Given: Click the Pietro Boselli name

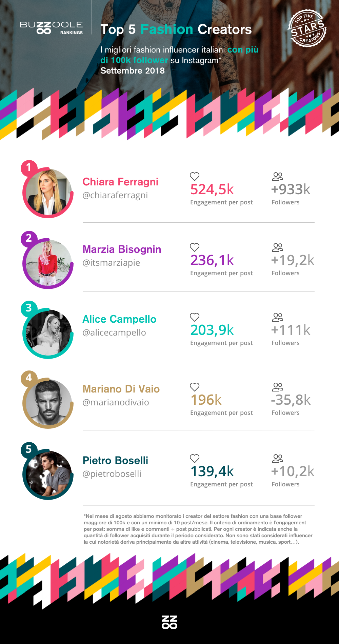Looking at the screenshot, I should 115,460.
